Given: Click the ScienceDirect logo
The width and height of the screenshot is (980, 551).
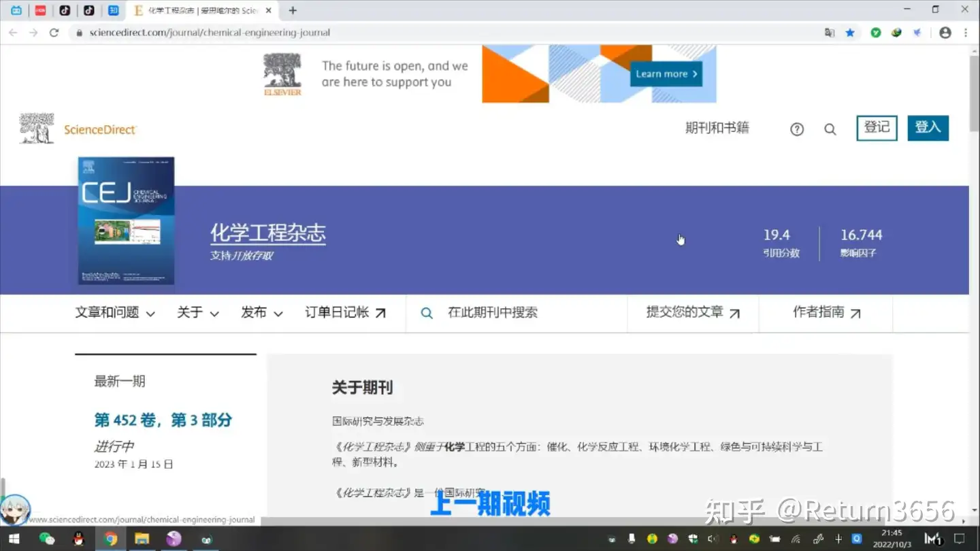Looking at the screenshot, I should click(78, 129).
